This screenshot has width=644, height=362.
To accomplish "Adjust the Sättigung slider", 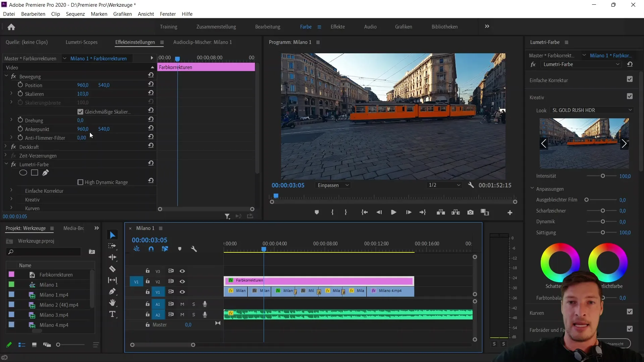I will (x=603, y=232).
